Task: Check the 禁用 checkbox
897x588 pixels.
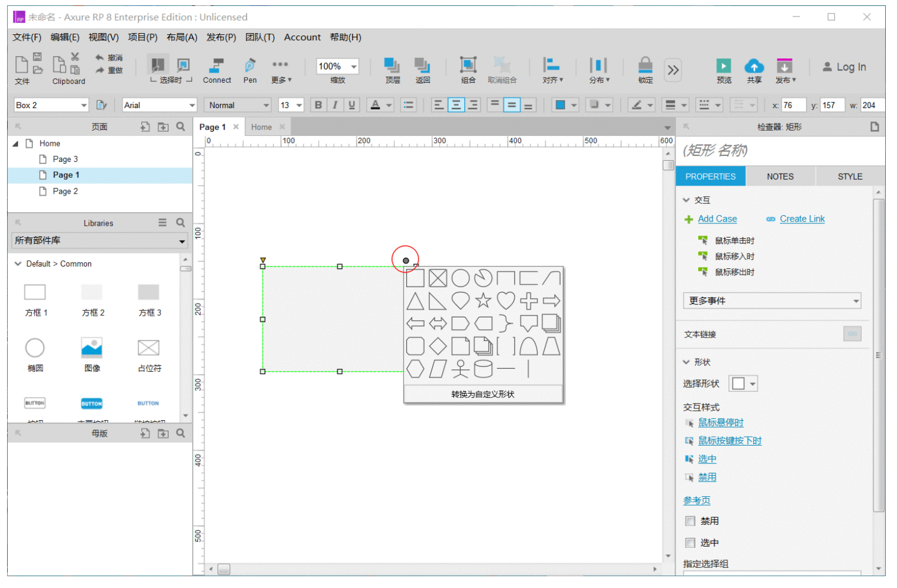Action: click(x=690, y=521)
